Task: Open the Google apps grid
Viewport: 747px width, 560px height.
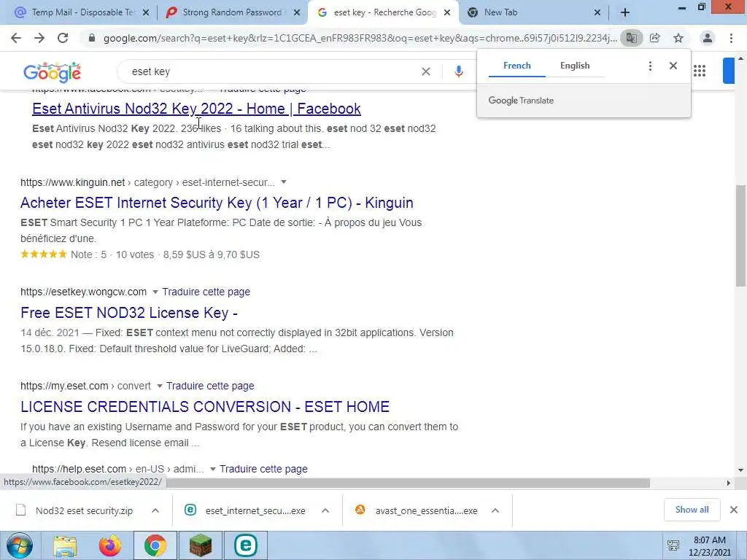Action: pyautogui.click(x=700, y=71)
